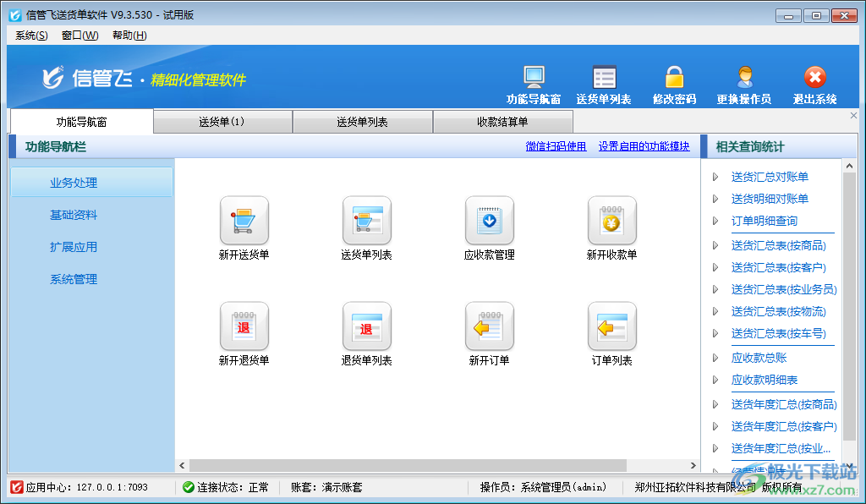Expand the arrow beside 送货年度汇总(按商品)

[715, 404]
